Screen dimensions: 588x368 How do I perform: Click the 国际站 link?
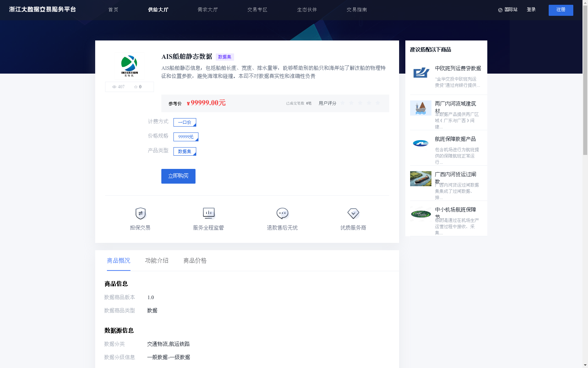click(511, 10)
